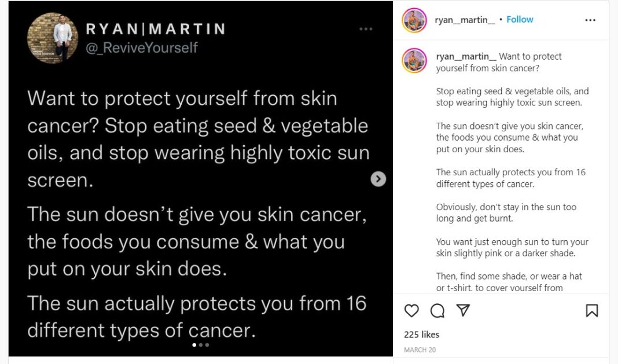Like the post using the heart icon
The image size is (618, 364).
click(x=411, y=311)
